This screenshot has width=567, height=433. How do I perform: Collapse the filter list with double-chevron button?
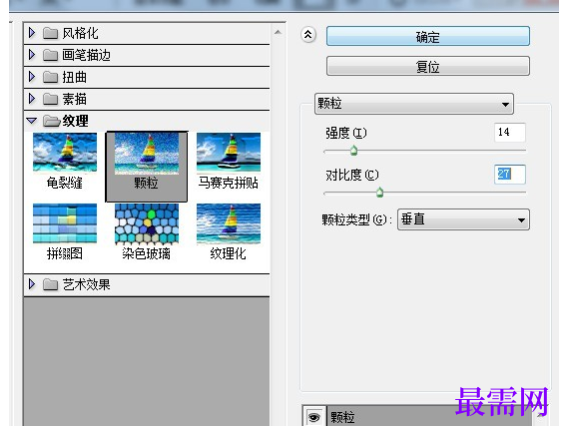click(x=308, y=35)
